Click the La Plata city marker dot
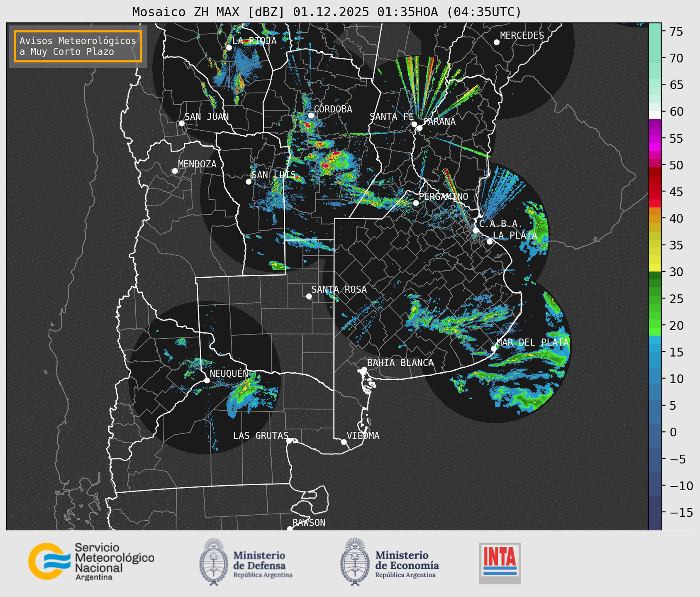700x597 pixels. point(490,242)
